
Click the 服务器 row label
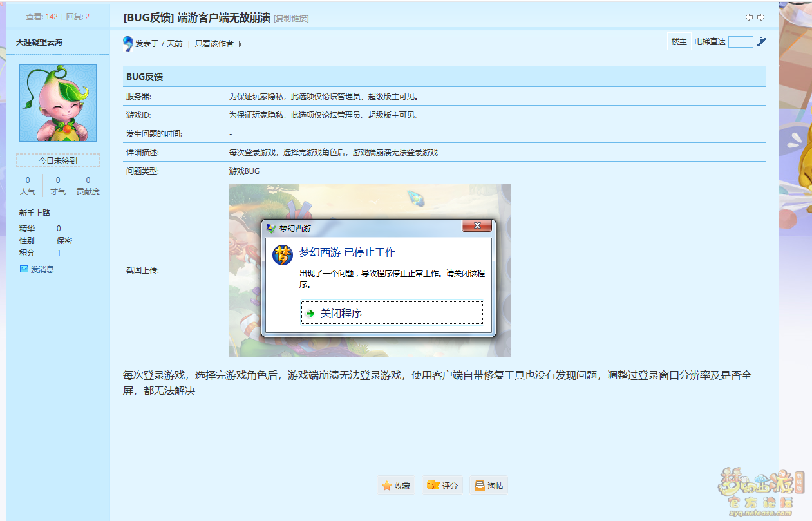pos(138,97)
